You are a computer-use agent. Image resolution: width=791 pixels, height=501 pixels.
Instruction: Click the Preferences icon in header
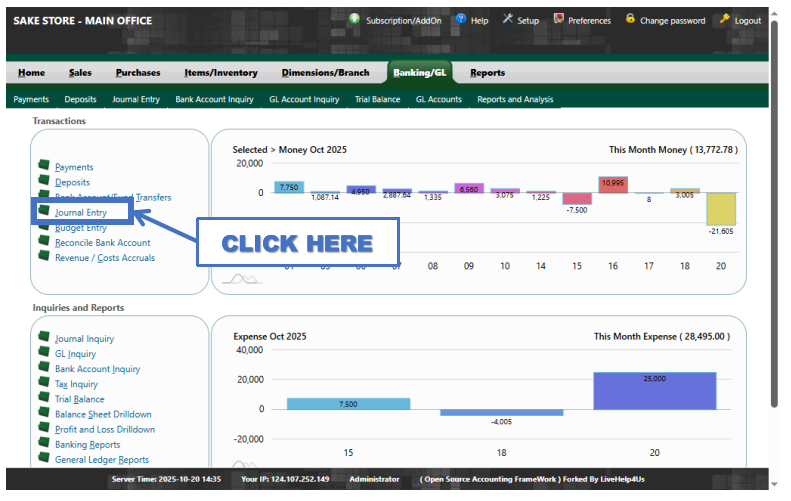coord(558,19)
